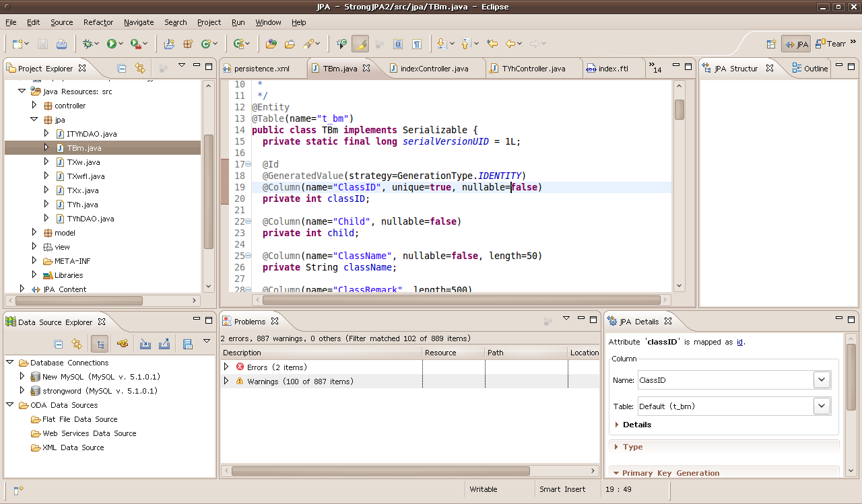862x504 pixels.
Task: Toggle the Mark Occurrences highlighter
Action: click(x=361, y=43)
